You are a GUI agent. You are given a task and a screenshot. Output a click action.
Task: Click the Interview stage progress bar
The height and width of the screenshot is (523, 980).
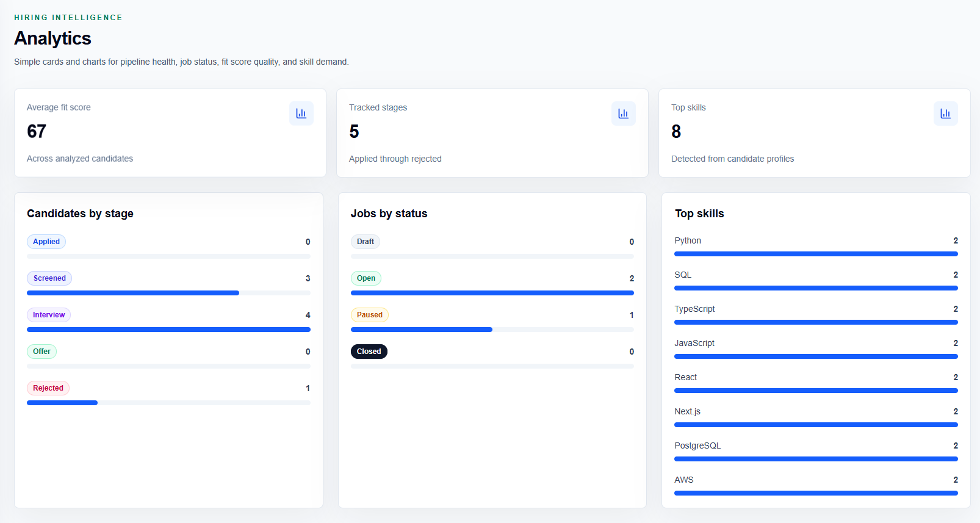click(168, 330)
